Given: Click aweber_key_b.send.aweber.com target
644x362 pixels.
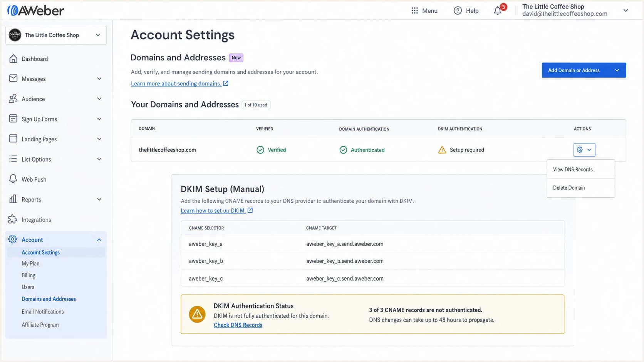Looking at the screenshot, I should (345, 261).
